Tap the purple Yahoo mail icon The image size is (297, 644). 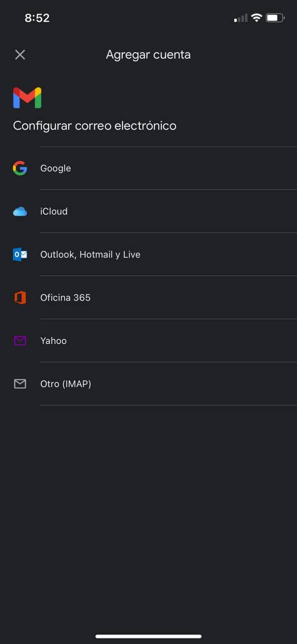[20, 341]
